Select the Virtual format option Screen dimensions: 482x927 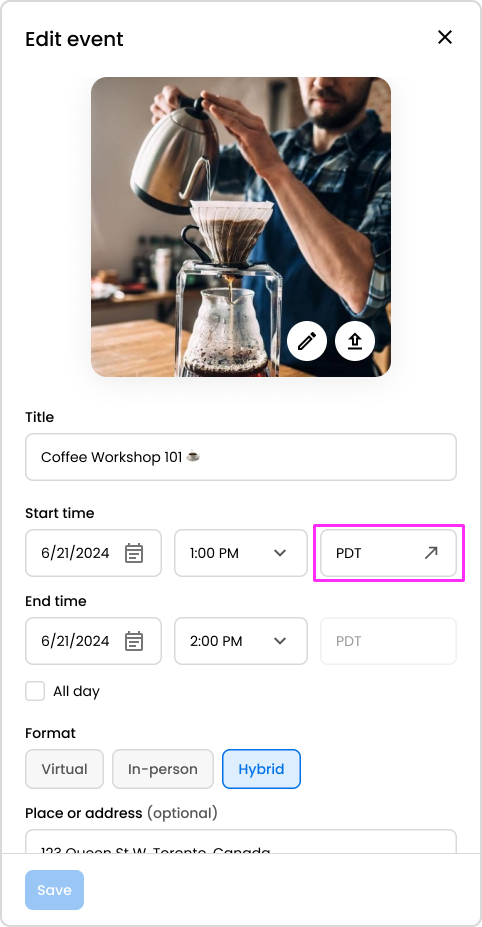(x=64, y=769)
